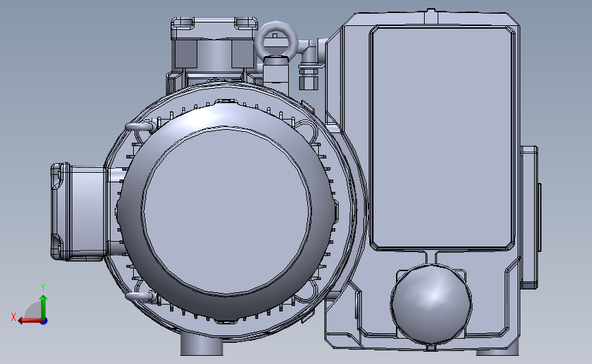
Task: Select the hex nut fitting below the elbow
Action: tap(309, 78)
